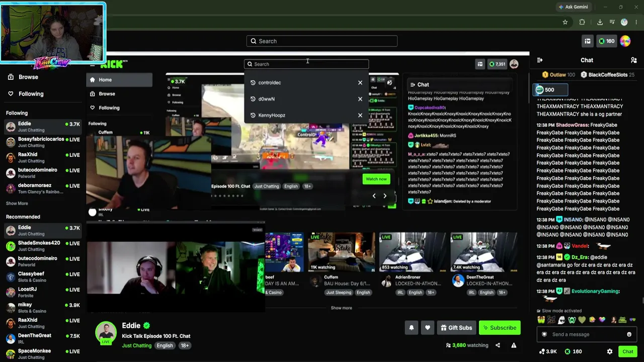Open Classybeef recommended channel
The width and height of the screenshot is (644, 362).
coord(42,277)
